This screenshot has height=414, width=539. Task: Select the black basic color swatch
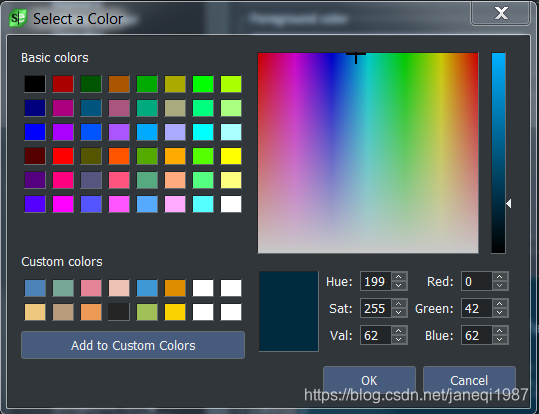coord(35,84)
